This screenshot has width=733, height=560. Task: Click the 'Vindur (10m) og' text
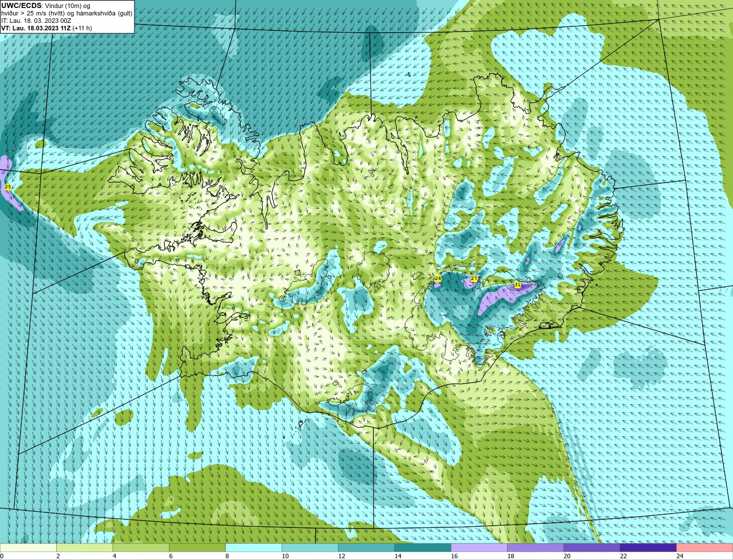point(68,6)
